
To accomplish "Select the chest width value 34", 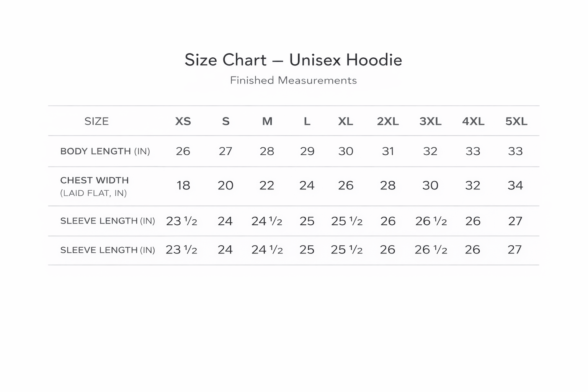I will point(515,186).
